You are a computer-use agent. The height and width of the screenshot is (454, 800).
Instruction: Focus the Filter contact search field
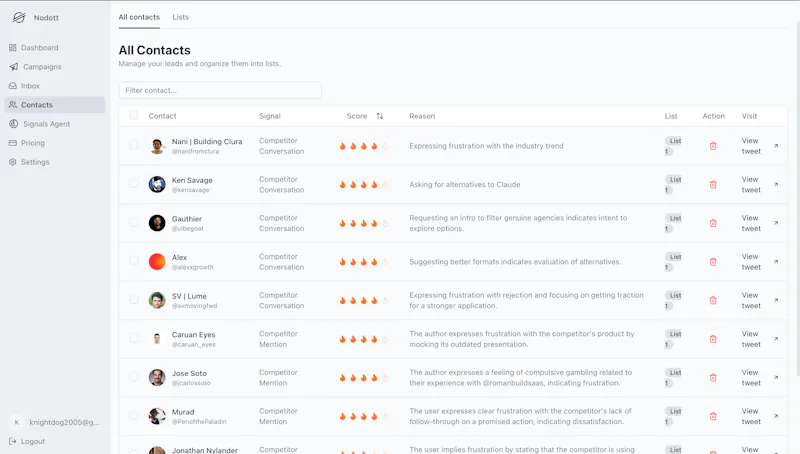click(220, 90)
